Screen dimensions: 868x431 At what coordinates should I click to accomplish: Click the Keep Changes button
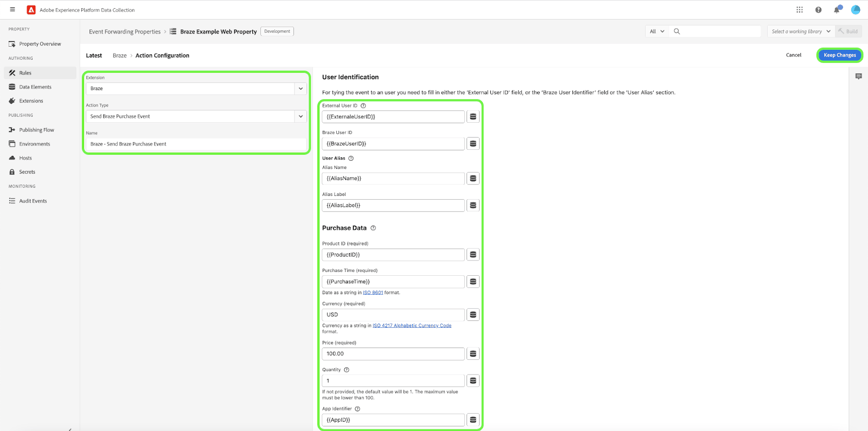839,55
